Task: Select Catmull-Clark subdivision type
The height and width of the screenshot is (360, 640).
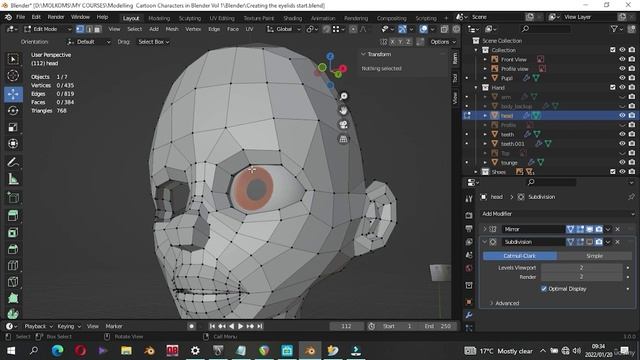Action: tap(520, 256)
